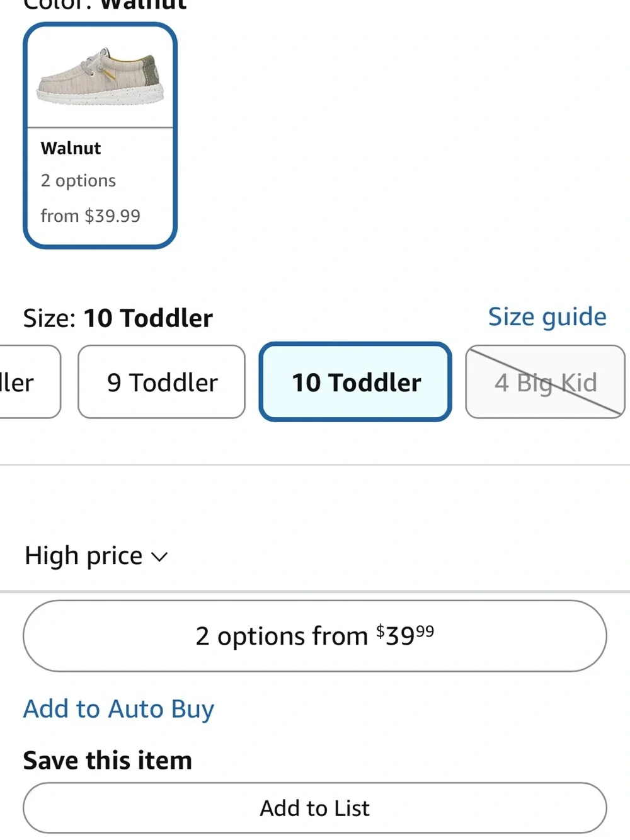This screenshot has height=840, width=630.
Task: Click the white speckled sole of shoe image
Action: pos(100,96)
